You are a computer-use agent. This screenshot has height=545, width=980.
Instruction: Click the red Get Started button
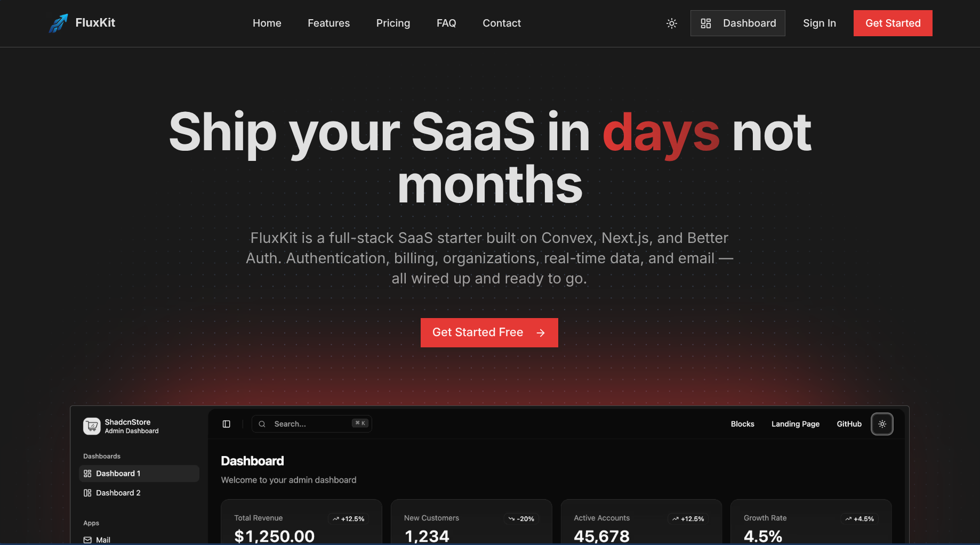pos(893,23)
